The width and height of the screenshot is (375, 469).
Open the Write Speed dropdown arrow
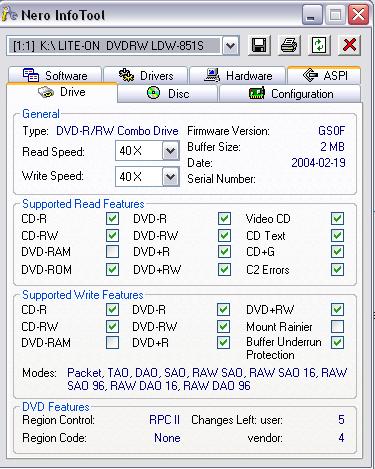(x=171, y=176)
